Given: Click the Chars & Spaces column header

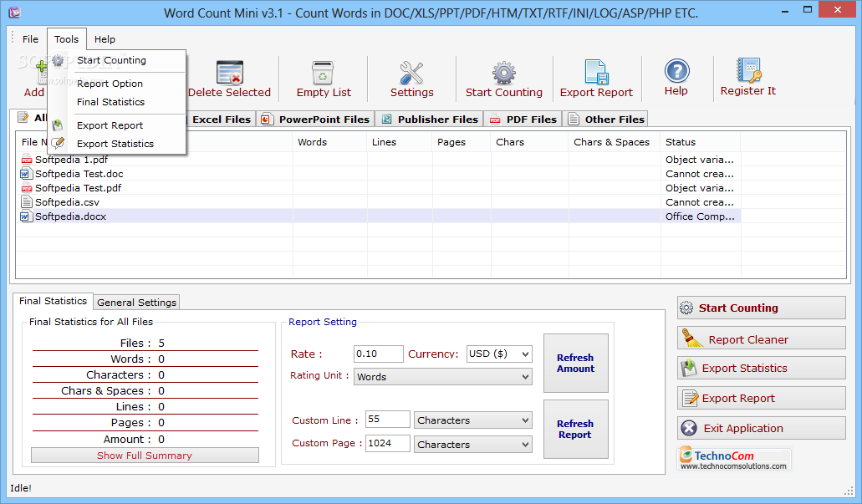Looking at the screenshot, I should click(614, 142).
